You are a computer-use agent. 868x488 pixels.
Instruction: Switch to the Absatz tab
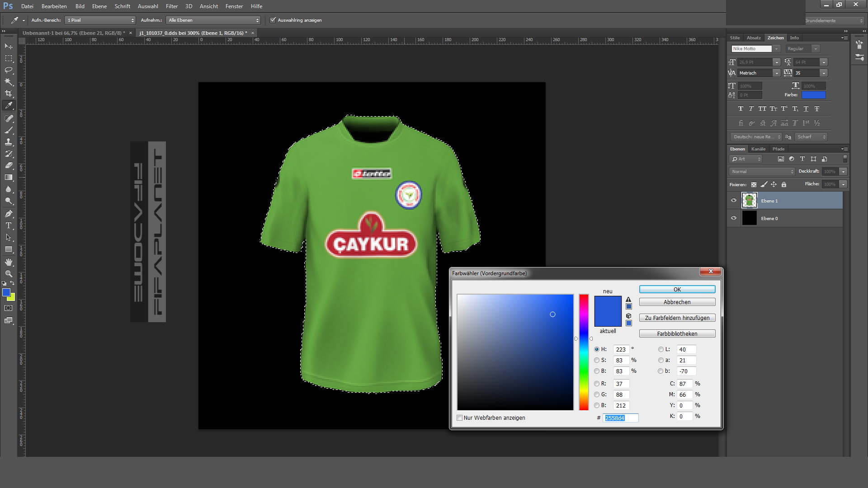[x=754, y=38]
